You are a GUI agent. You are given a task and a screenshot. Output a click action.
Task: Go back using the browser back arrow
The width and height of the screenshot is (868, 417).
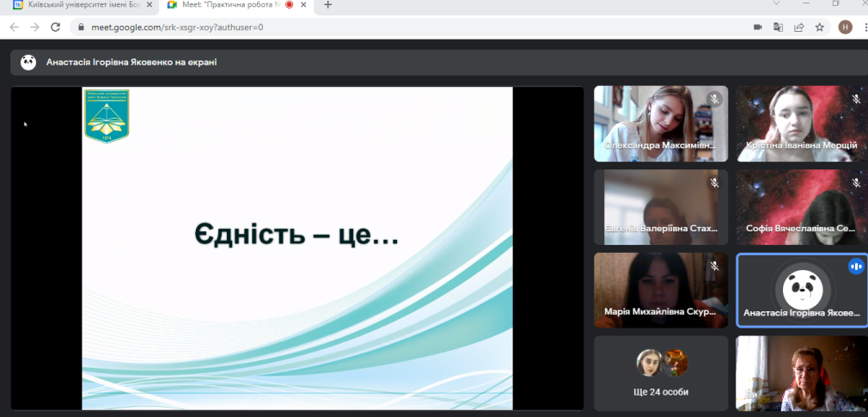(x=14, y=27)
